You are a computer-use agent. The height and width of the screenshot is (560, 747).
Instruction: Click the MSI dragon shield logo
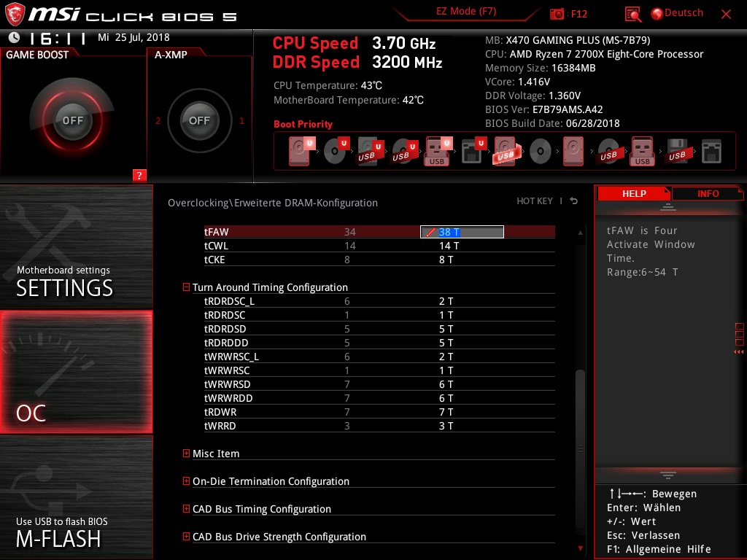click(15, 15)
